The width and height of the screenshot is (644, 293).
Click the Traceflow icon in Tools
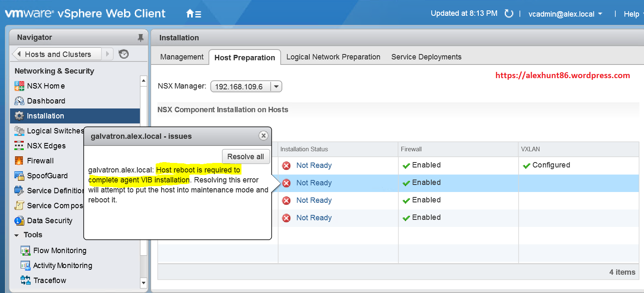click(25, 281)
